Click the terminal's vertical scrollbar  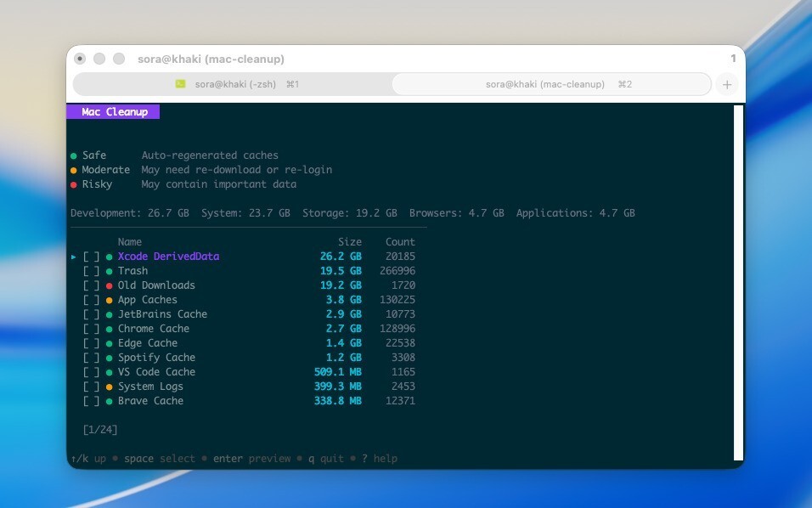tap(738, 282)
